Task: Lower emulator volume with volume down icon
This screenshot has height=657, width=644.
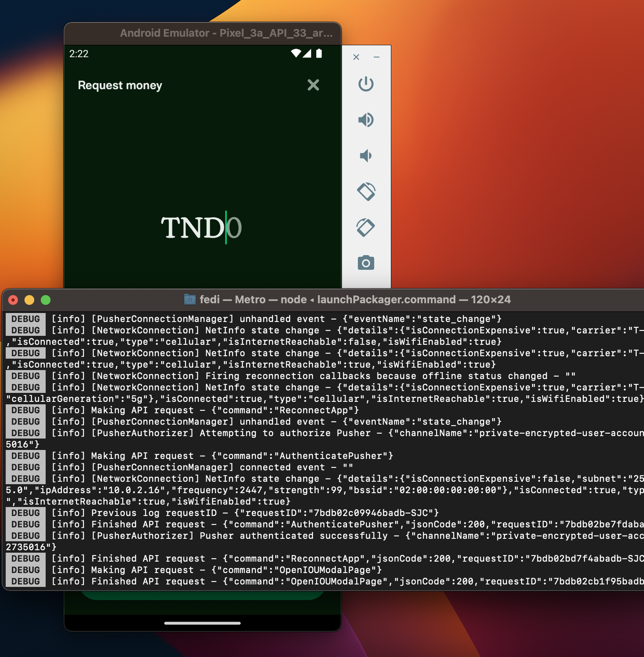Action: pos(366,156)
